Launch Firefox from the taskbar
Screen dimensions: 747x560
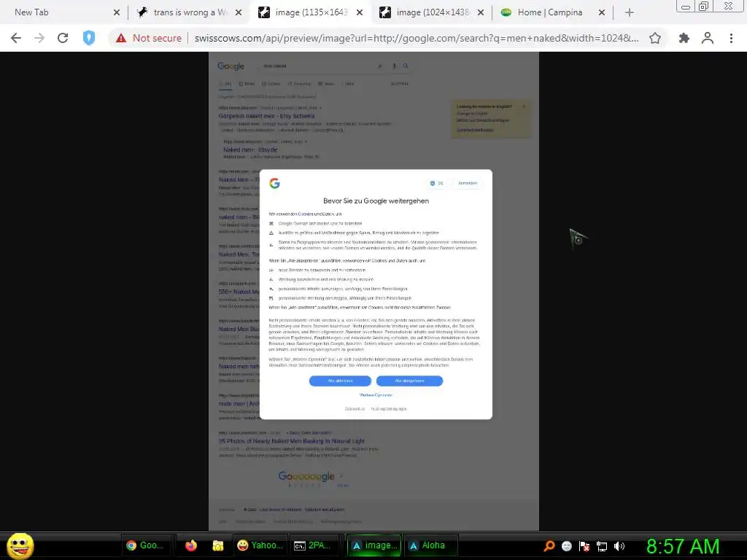point(191,545)
